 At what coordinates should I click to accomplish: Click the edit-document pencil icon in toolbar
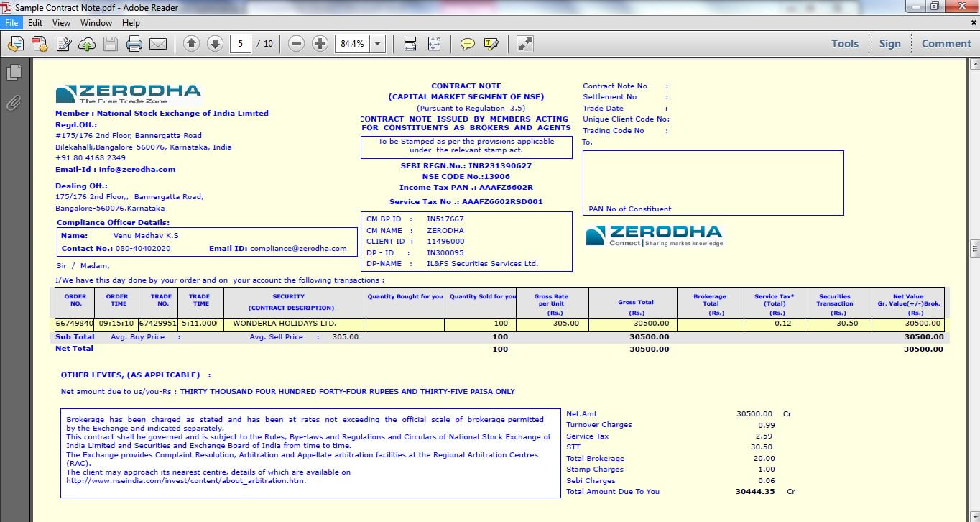click(63, 44)
